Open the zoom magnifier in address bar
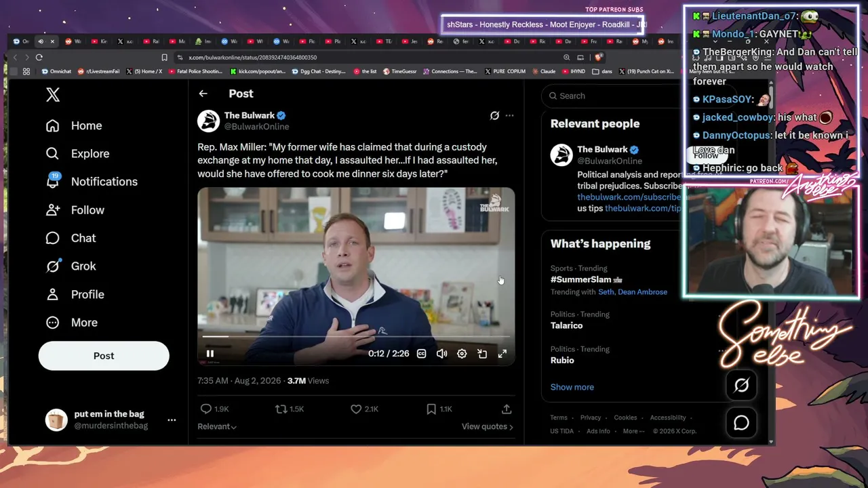Image resolution: width=868 pixels, height=488 pixels. (566, 58)
